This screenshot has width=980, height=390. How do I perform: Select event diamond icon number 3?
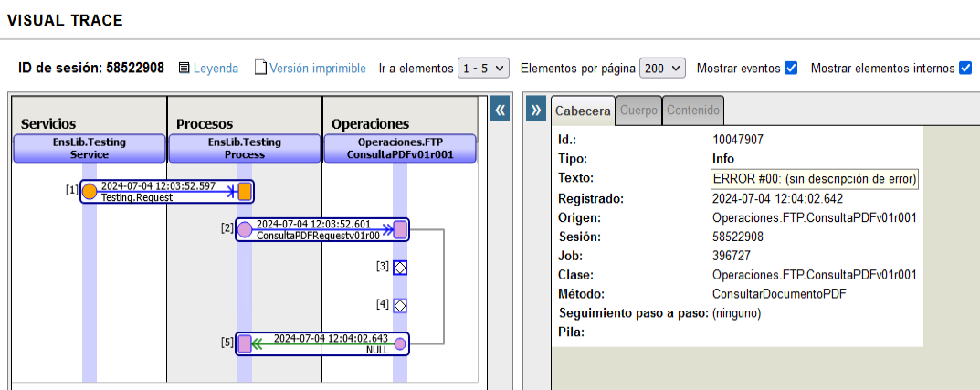[x=400, y=268]
